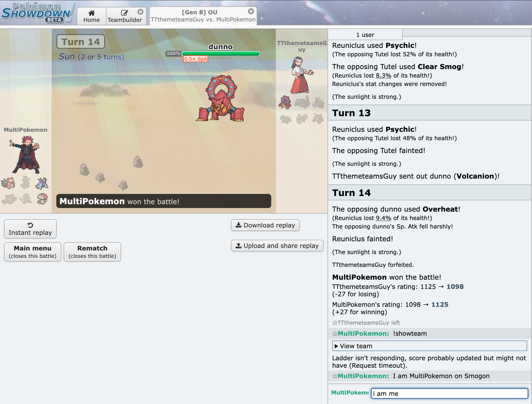Click Upload and share replay
532x404 pixels.
pyautogui.click(x=277, y=246)
